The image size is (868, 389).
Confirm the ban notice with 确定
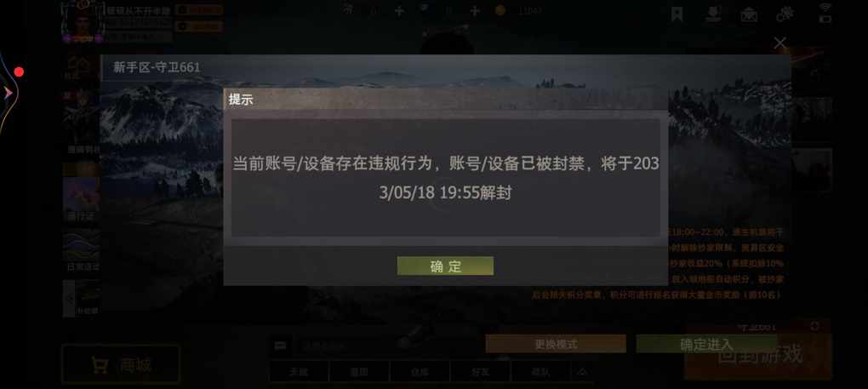point(445,266)
